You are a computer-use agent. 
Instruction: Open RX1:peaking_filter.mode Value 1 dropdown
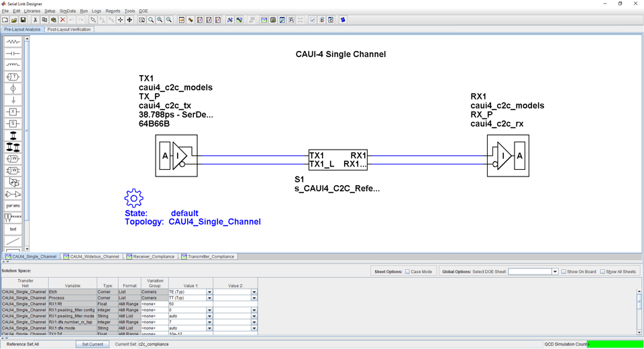(209, 316)
